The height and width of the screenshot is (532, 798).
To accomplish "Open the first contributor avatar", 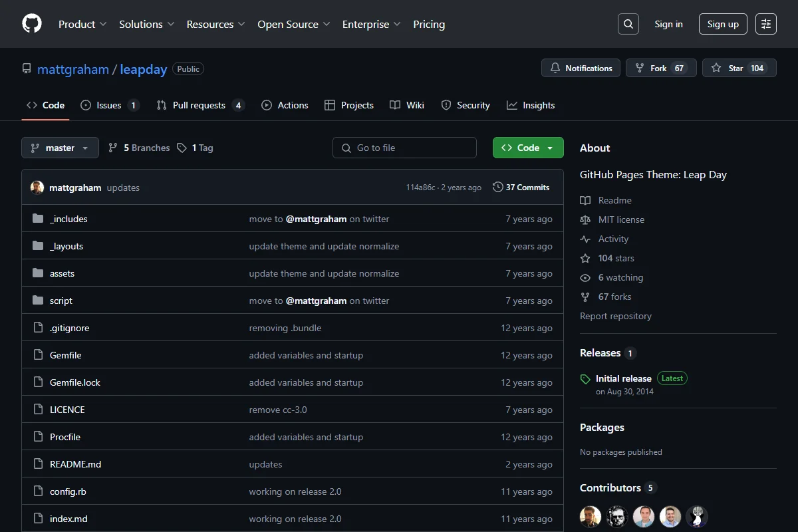I will tap(591, 517).
